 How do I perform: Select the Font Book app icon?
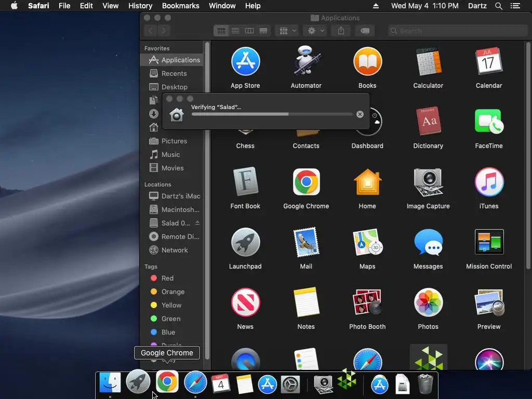pyautogui.click(x=245, y=181)
